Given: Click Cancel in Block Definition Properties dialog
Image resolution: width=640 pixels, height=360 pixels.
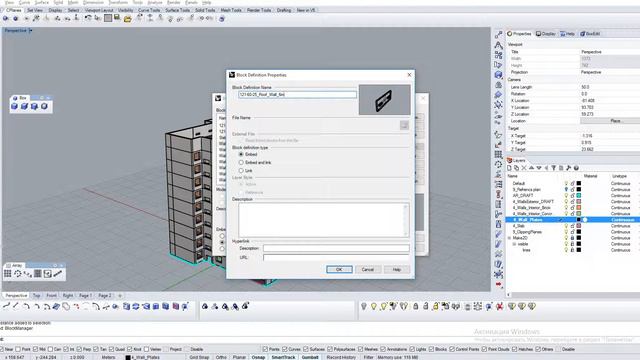Looking at the screenshot, I should pyautogui.click(x=367, y=269).
